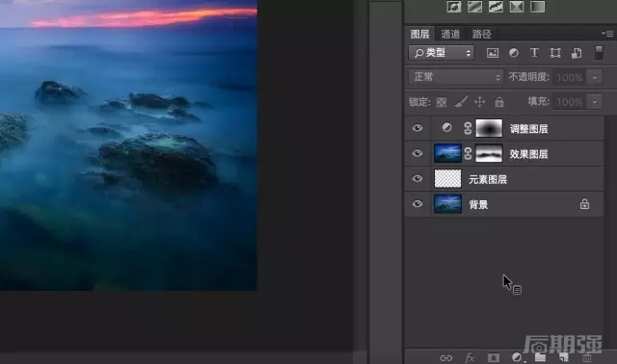Click shape layer filter icon
Screen dimensions: 617x364
pos(555,53)
